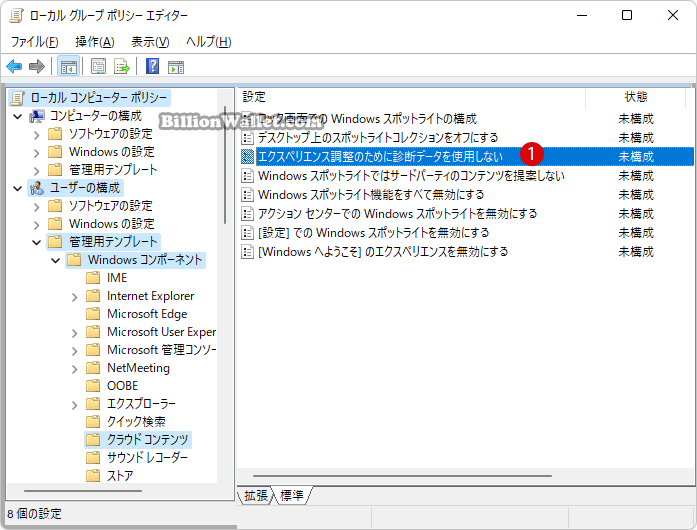Minimize the Group Policy Editor window
The height and width of the screenshot is (530, 697).
(x=582, y=16)
